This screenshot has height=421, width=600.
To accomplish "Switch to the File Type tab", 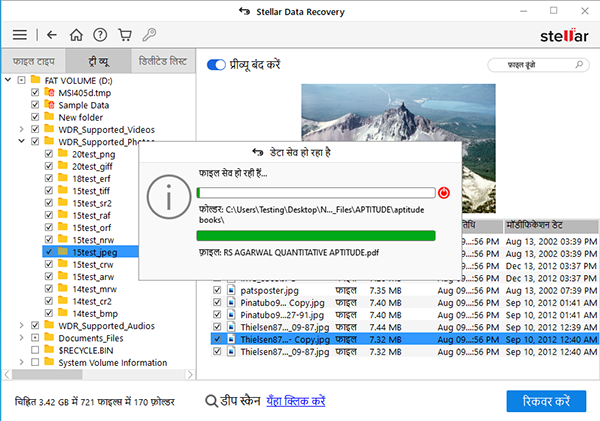I will [x=33, y=61].
